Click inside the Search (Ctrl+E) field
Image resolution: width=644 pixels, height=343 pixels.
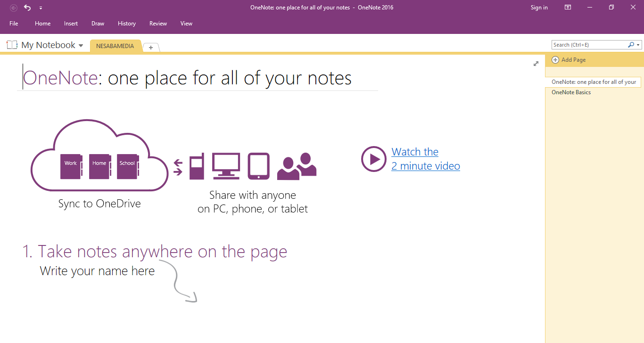tap(589, 45)
